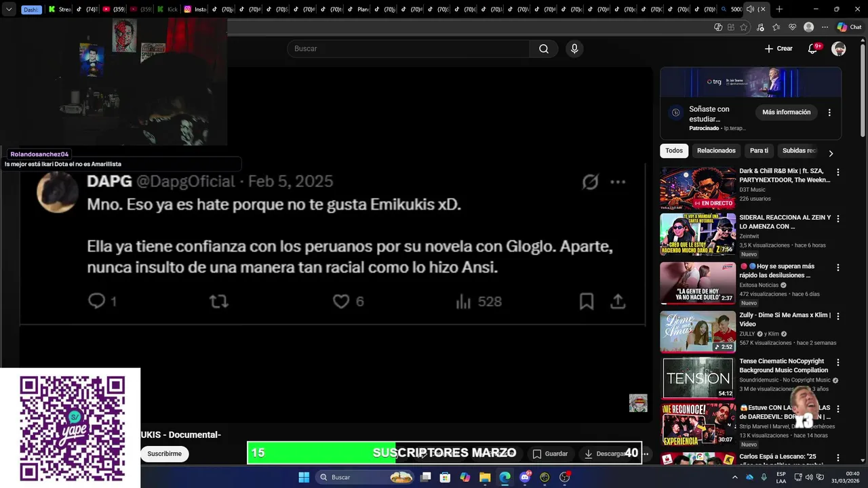
Task: Open the tab list dropdown in Edge
Action: click(x=9, y=9)
